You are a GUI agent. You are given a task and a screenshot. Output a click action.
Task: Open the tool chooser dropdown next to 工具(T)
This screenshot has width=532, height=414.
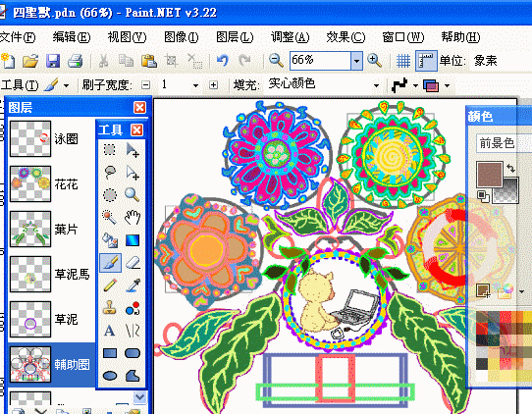tap(66, 85)
